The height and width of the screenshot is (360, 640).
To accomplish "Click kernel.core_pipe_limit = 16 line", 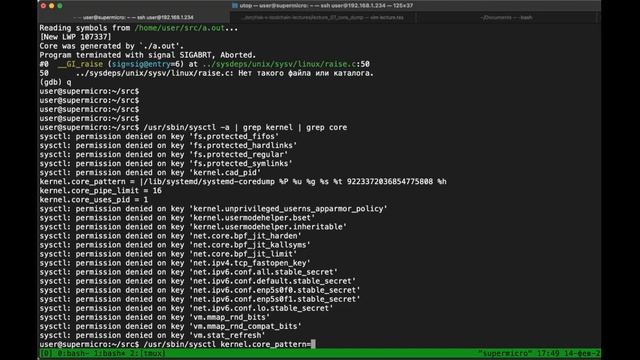I will [x=100, y=191].
